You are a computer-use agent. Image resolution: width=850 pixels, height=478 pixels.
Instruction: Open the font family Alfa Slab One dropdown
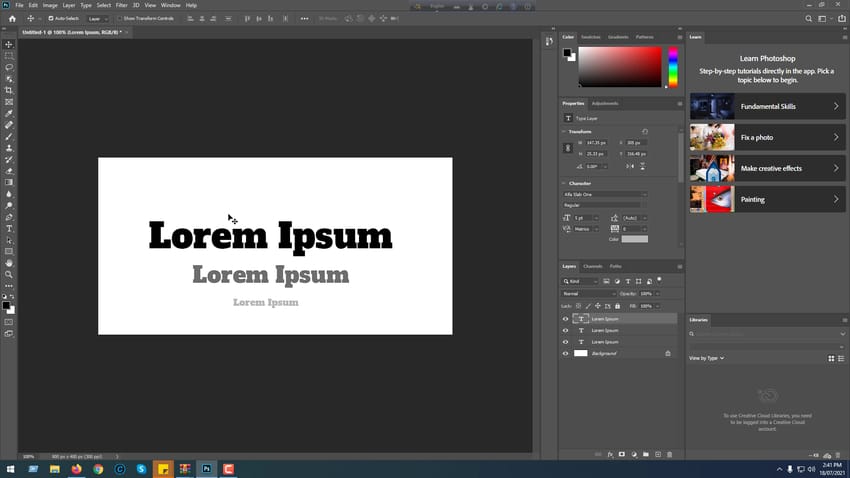604,195
